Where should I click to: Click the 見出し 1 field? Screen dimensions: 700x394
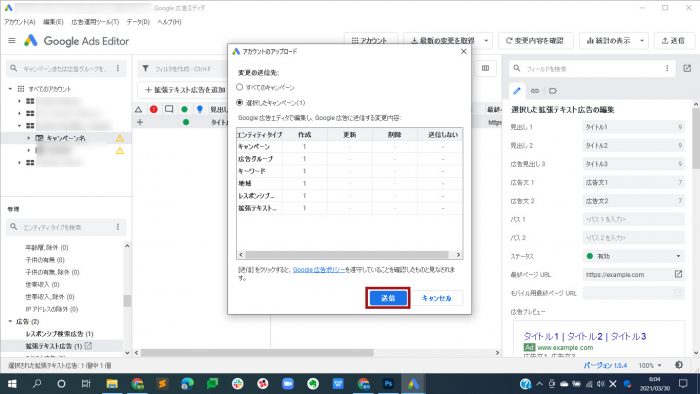point(633,127)
